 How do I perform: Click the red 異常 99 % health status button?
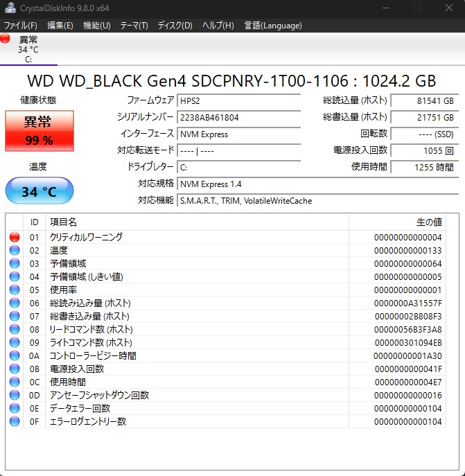40,131
